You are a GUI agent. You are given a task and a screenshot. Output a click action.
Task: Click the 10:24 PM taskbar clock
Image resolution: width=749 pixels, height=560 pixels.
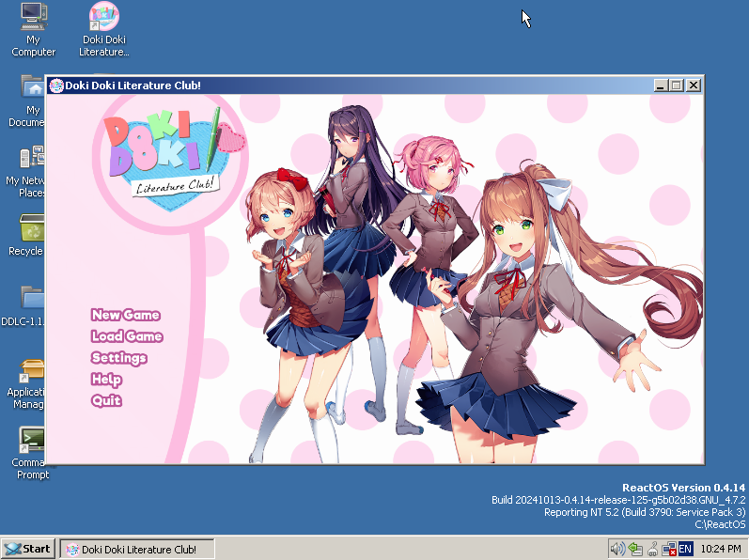[x=721, y=549]
